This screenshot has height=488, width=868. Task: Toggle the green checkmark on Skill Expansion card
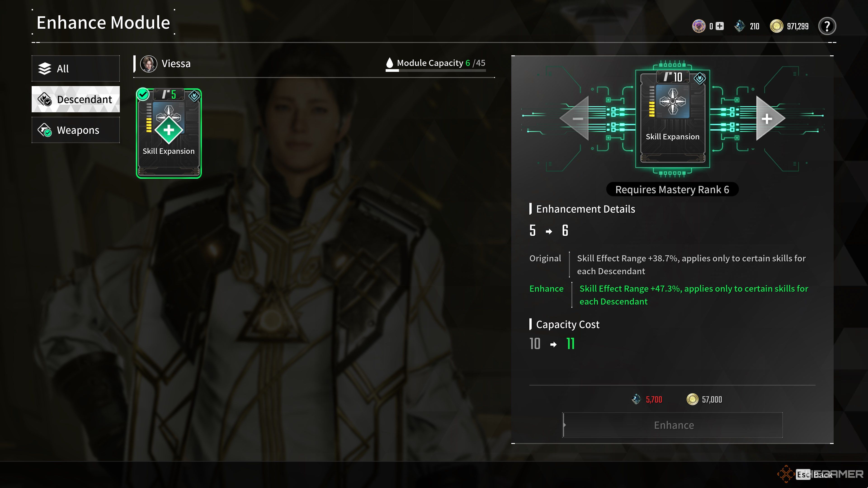(143, 95)
